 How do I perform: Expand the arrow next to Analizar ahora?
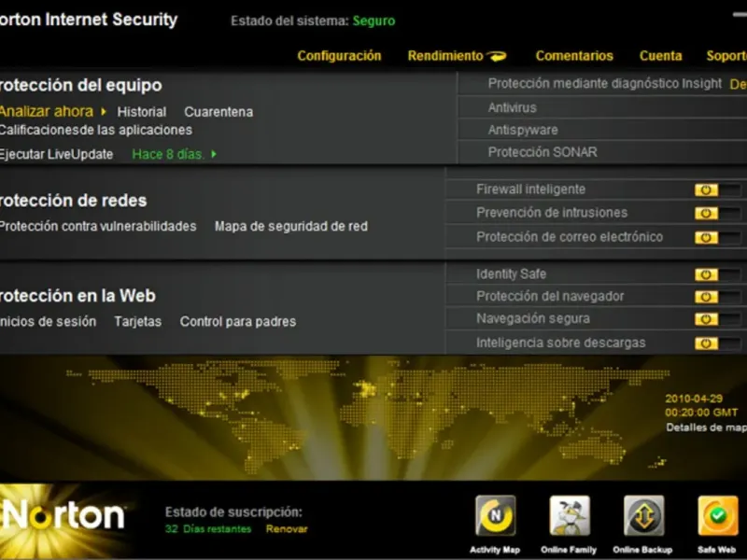coord(104,111)
